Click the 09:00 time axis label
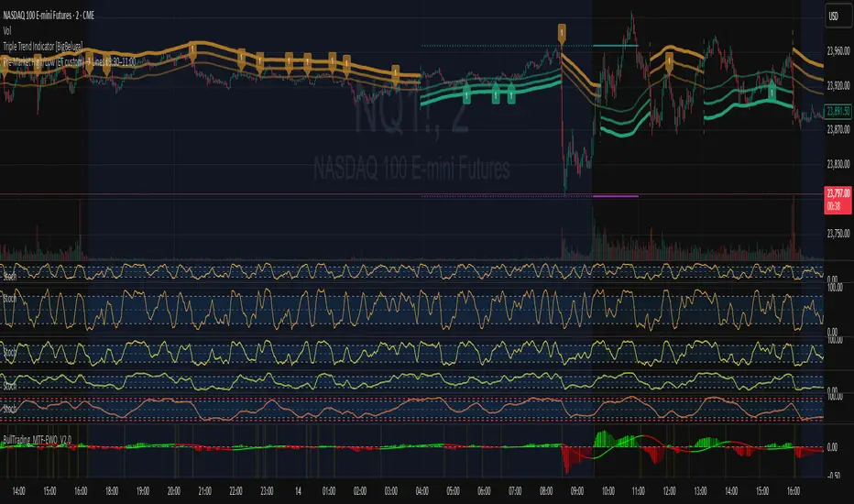This screenshot has height=504, width=854. point(577,491)
